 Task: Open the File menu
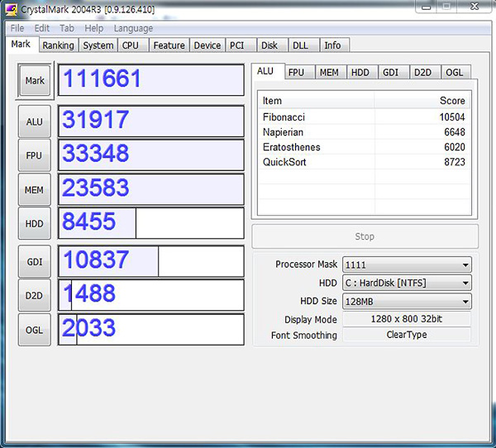tap(17, 28)
